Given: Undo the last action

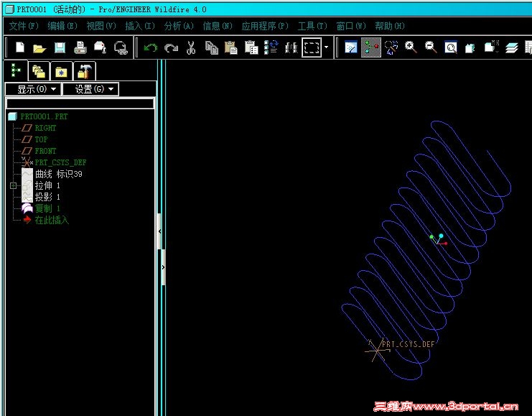Looking at the screenshot, I should coord(150,48).
